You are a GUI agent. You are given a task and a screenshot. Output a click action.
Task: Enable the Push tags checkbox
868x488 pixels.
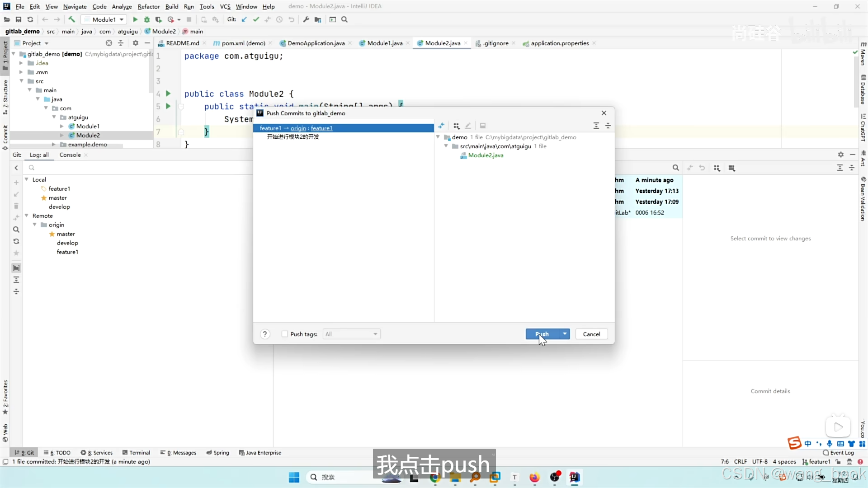pos(285,334)
